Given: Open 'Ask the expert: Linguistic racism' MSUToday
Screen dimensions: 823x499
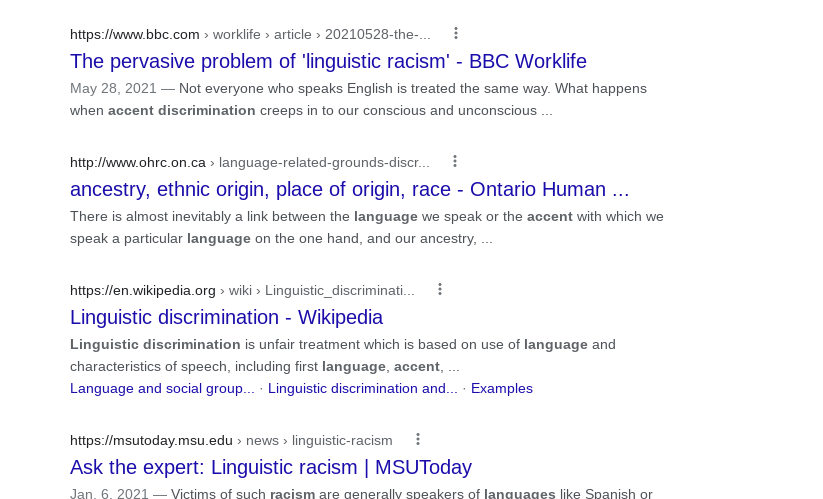Looking at the screenshot, I should coord(270,467).
